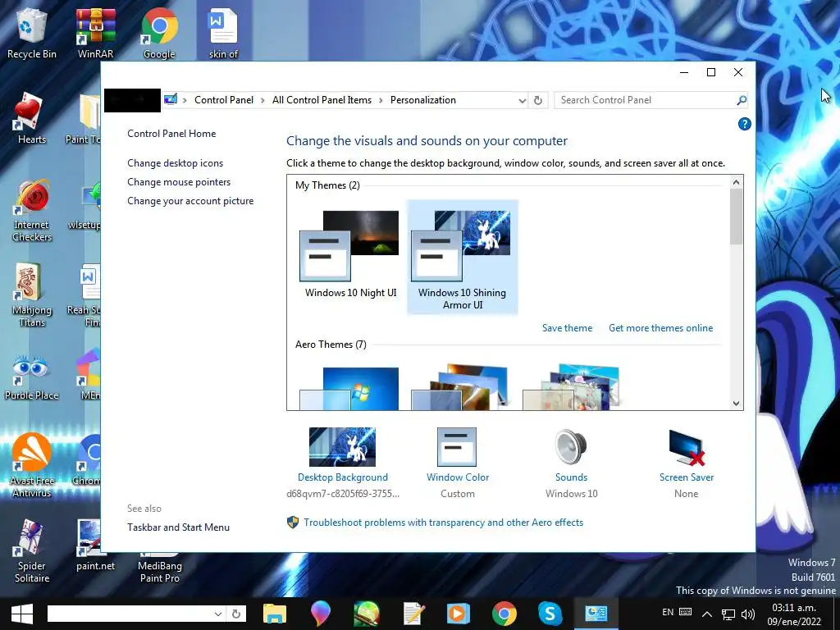Image resolution: width=840 pixels, height=630 pixels.
Task: Open the media player taskbar icon
Action: coord(459,614)
